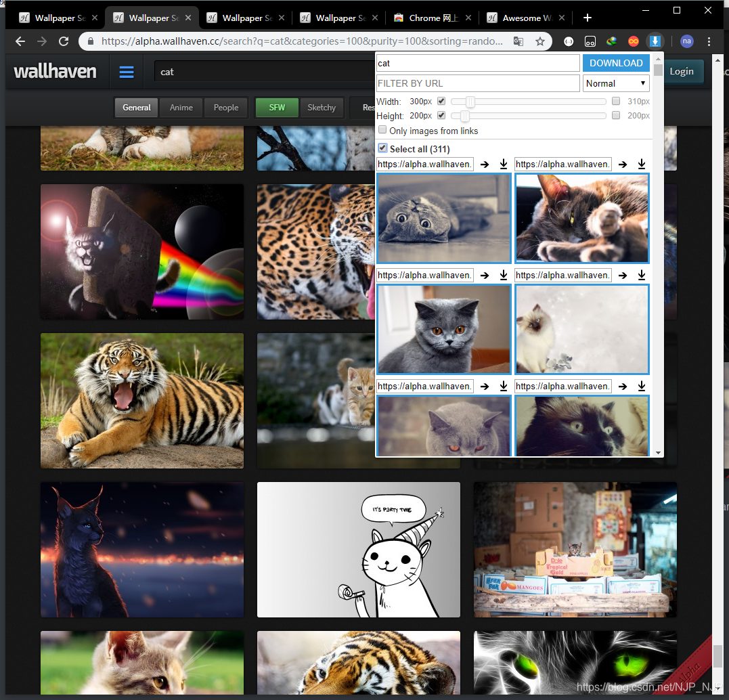This screenshot has height=700, width=729.
Task: Open the Image Downloader extension icon
Action: [655, 41]
